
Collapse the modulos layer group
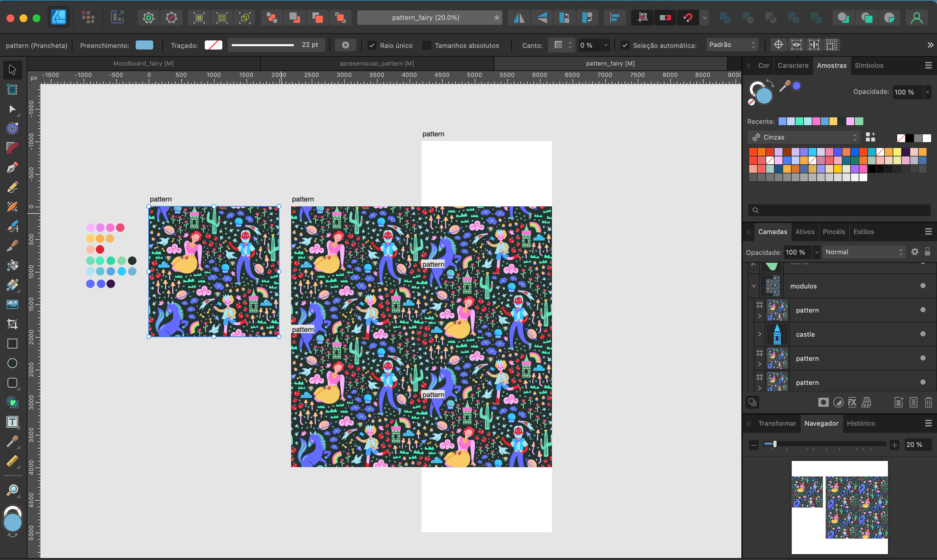pos(753,286)
